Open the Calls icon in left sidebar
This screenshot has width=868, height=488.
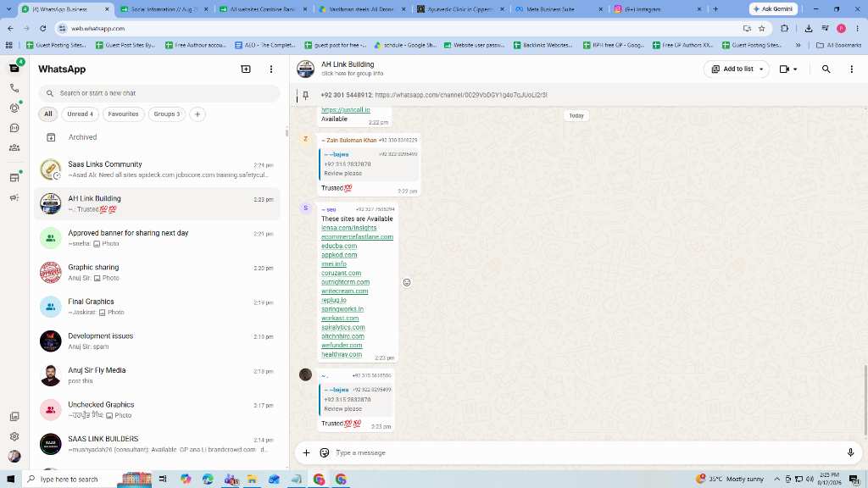coord(14,88)
